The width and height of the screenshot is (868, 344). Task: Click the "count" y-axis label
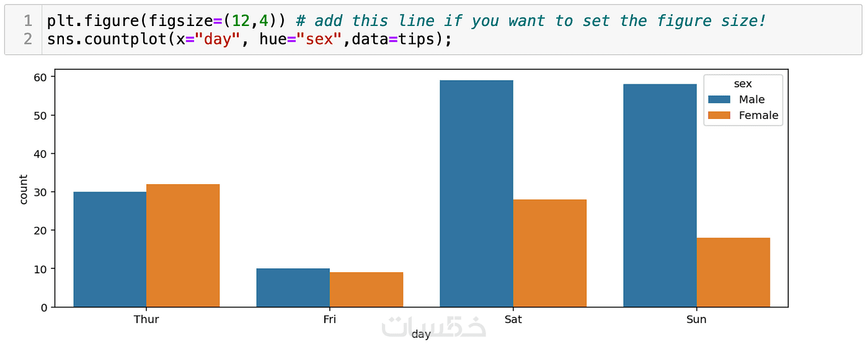click(24, 189)
